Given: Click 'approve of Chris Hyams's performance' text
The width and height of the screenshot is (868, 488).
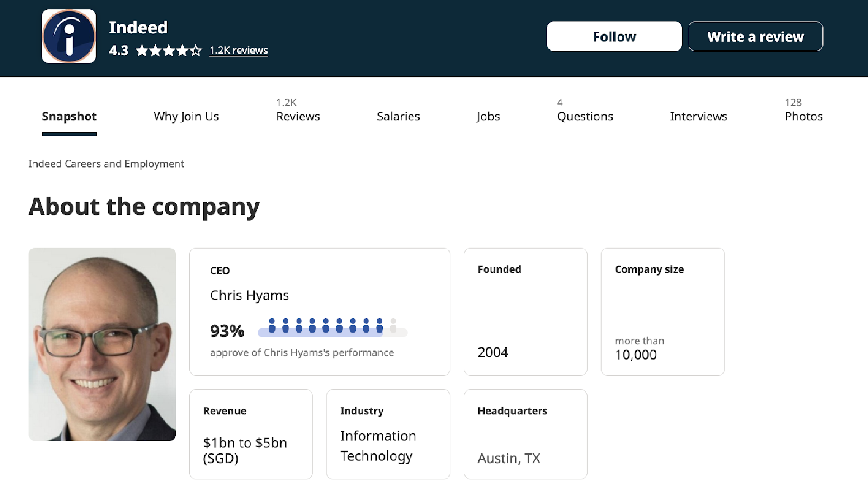Looking at the screenshot, I should [302, 352].
